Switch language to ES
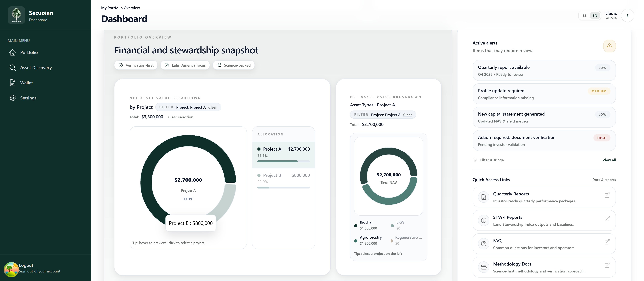Image resolution: width=644 pixels, height=281 pixels. [x=584, y=15]
